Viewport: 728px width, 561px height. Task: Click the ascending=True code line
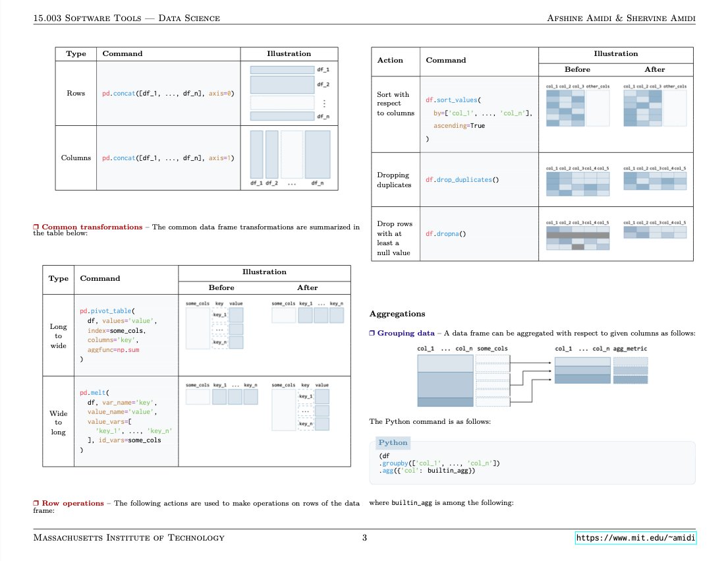pyautogui.click(x=459, y=126)
